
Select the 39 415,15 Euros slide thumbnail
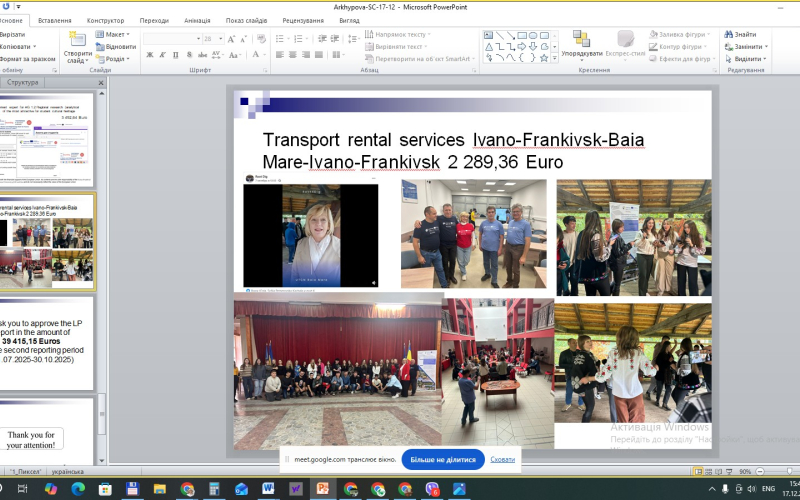(x=46, y=343)
